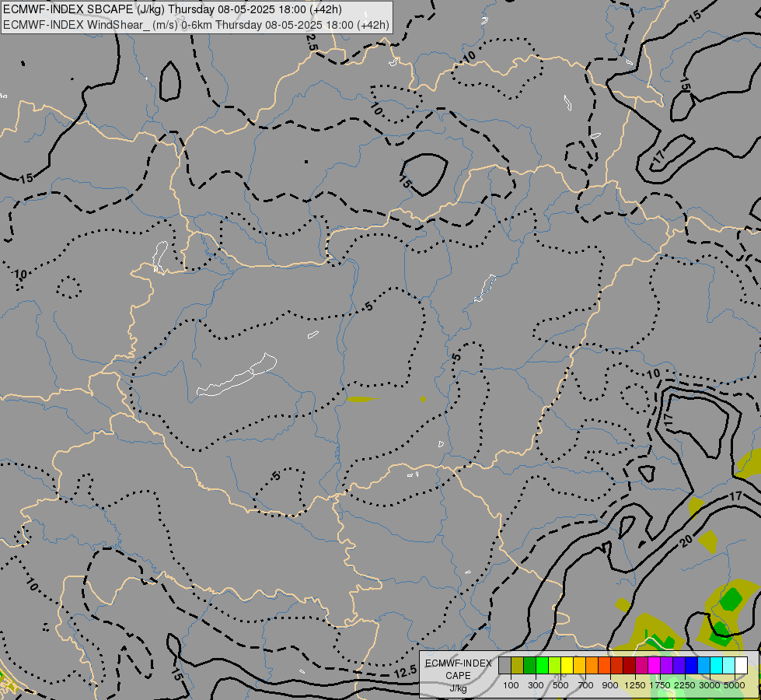Select the pure blue legend swatch at 2250
761x700 pixels.
pos(692,665)
